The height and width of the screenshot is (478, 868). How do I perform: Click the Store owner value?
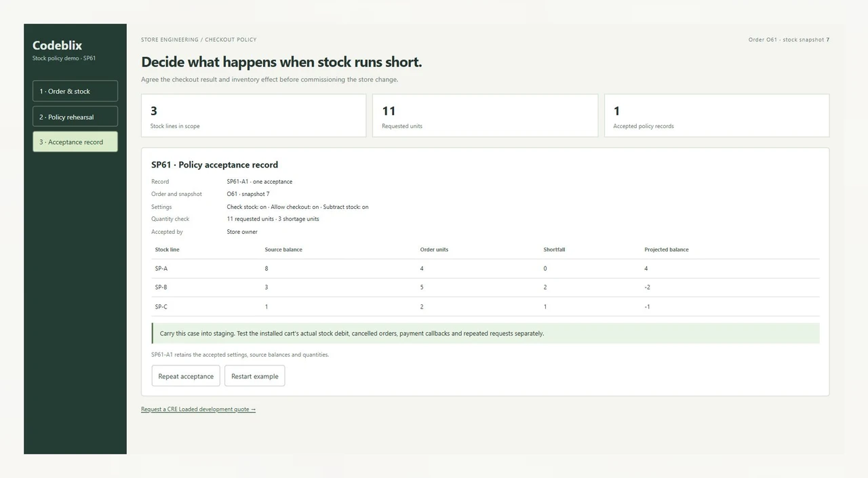click(242, 232)
